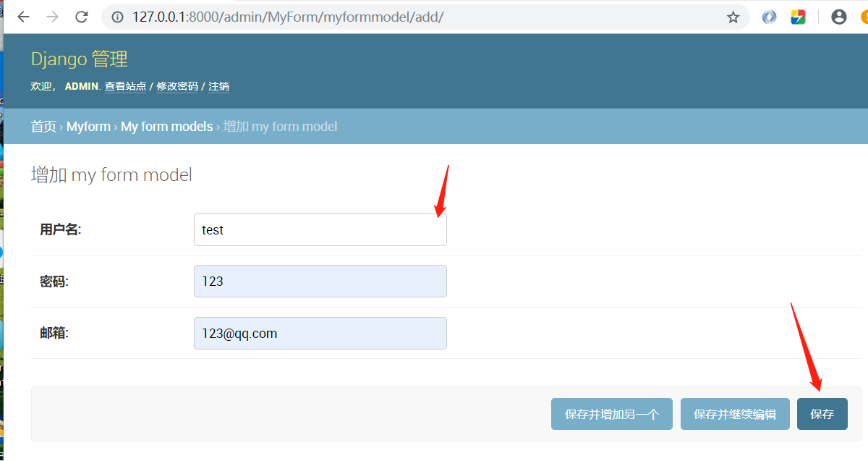Screen dimensions: 868x461
Task: Open the 查看站点 link
Action: pyautogui.click(x=124, y=85)
